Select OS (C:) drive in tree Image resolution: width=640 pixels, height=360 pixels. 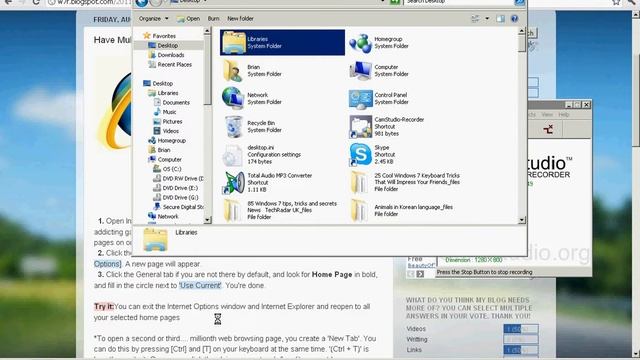click(x=167, y=169)
